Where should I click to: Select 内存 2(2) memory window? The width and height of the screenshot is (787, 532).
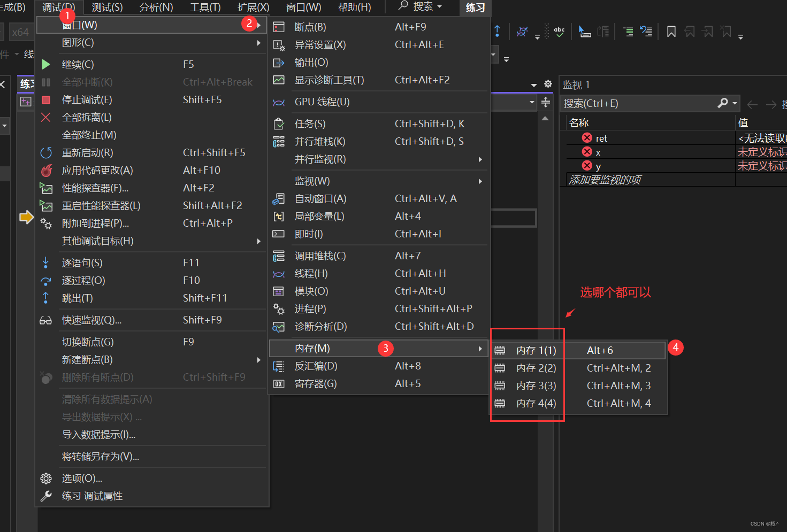(x=578, y=368)
